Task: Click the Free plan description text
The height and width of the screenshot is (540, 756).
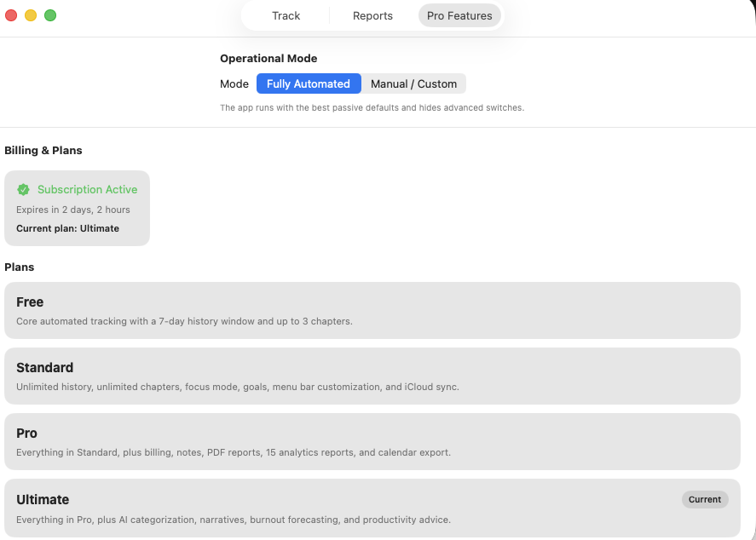Action: (184, 321)
